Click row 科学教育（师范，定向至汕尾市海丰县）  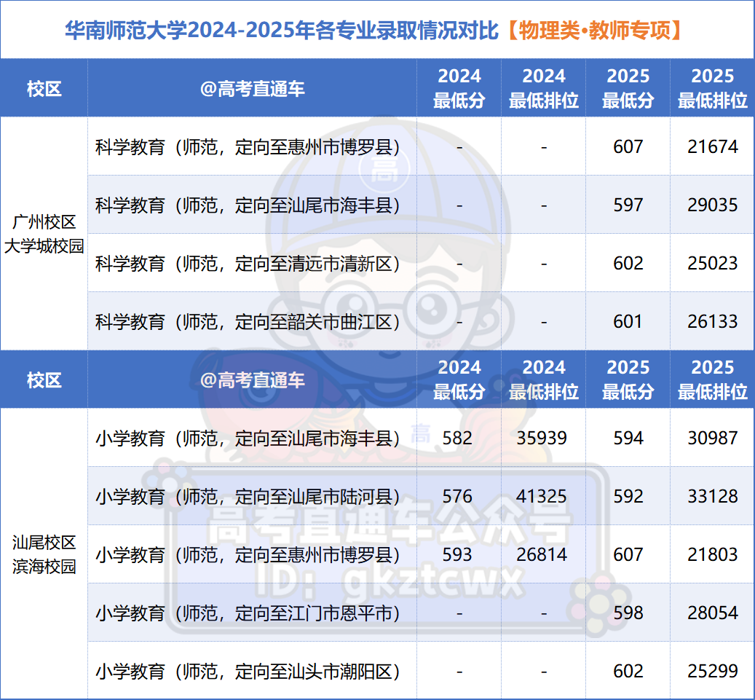[x=421, y=205]
